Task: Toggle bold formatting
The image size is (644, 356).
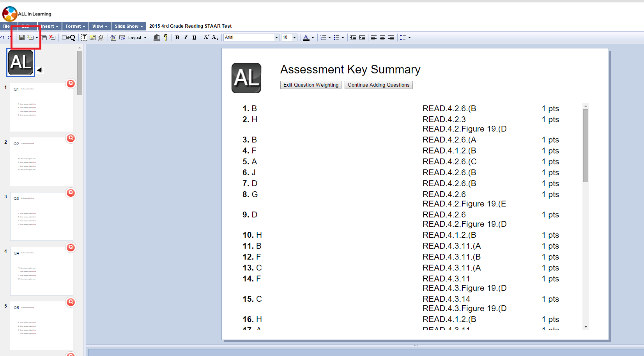Action: pos(177,37)
